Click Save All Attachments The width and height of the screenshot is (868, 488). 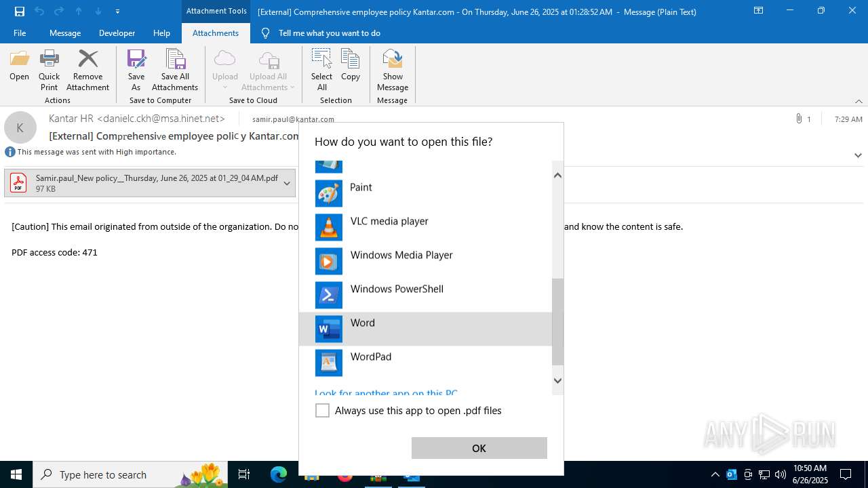(175, 70)
